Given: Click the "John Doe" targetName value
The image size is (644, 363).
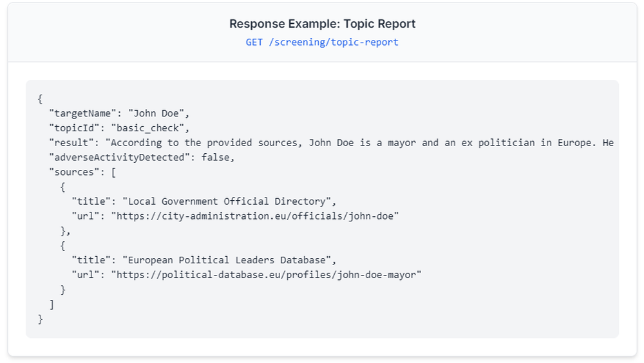Looking at the screenshot, I should 156,113.
